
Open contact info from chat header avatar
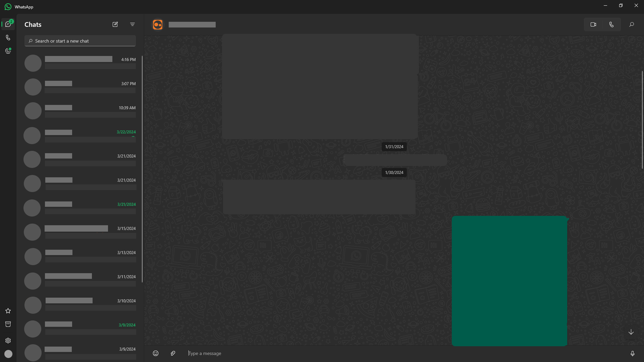(x=158, y=24)
